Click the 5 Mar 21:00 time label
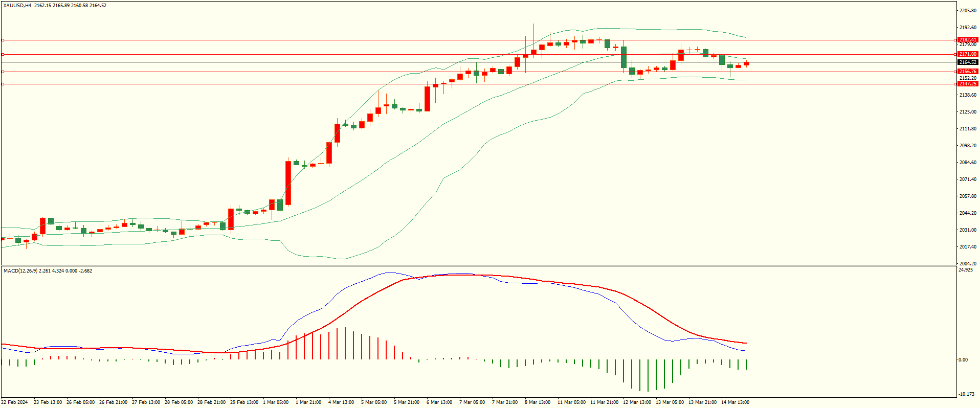The height and width of the screenshot is (408, 980). click(x=407, y=402)
